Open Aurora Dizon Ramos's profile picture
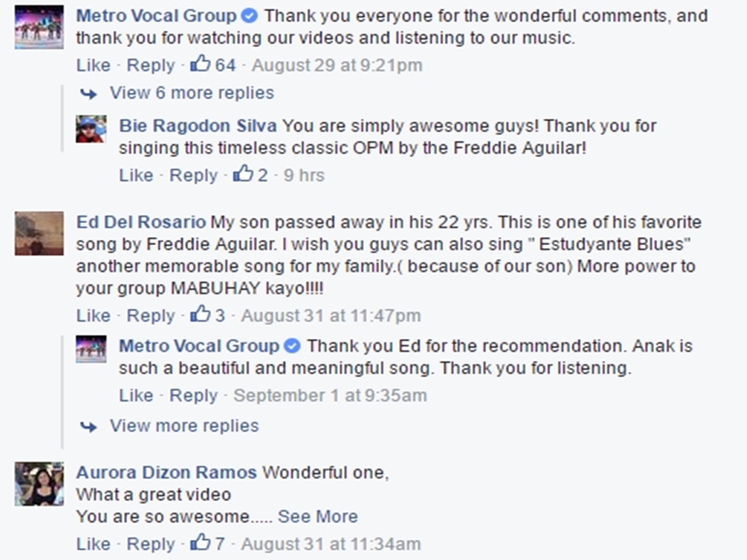 pyautogui.click(x=39, y=483)
